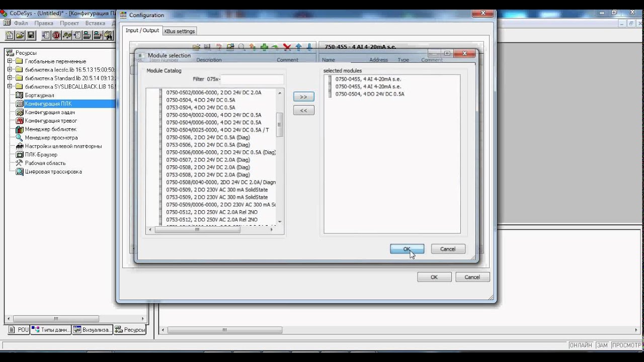Click the blue up-arrow move module icon
Image resolution: width=644 pixels, height=362 pixels.
tap(298, 47)
